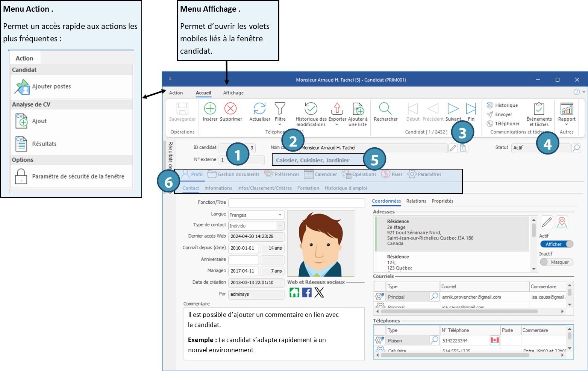Click the Insérer green plus icon
Viewport: 588px width, 371px height.
point(210,109)
